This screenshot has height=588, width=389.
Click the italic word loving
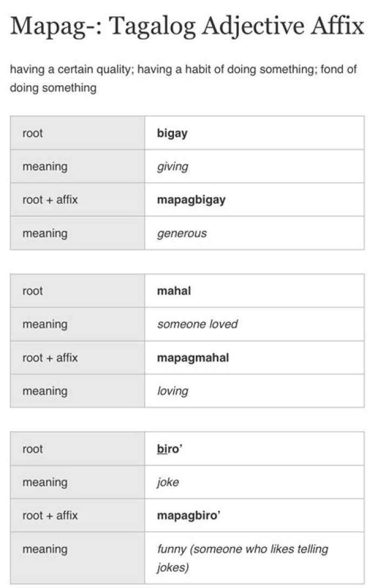(172, 391)
